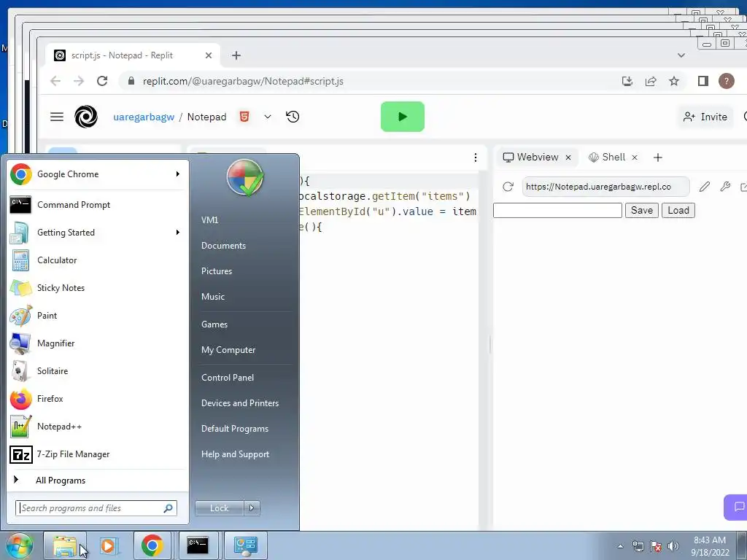Click the Windows Start orb
747x560 pixels.
pyautogui.click(x=19, y=545)
